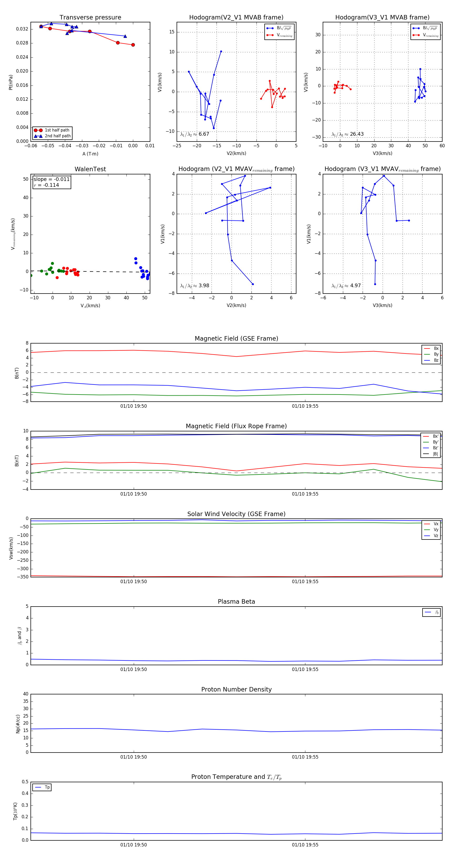Click the 'r = -0.114' annotation
This screenshot has height=868, width=473.
click(46, 185)
